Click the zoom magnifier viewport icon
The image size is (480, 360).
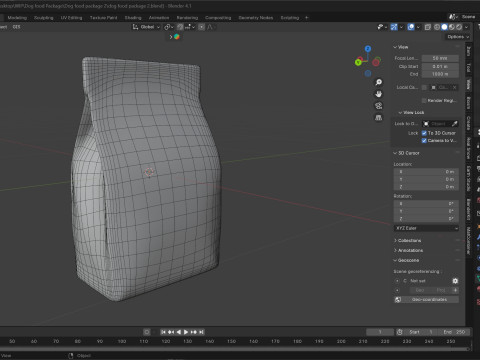[x=378, y=82]
